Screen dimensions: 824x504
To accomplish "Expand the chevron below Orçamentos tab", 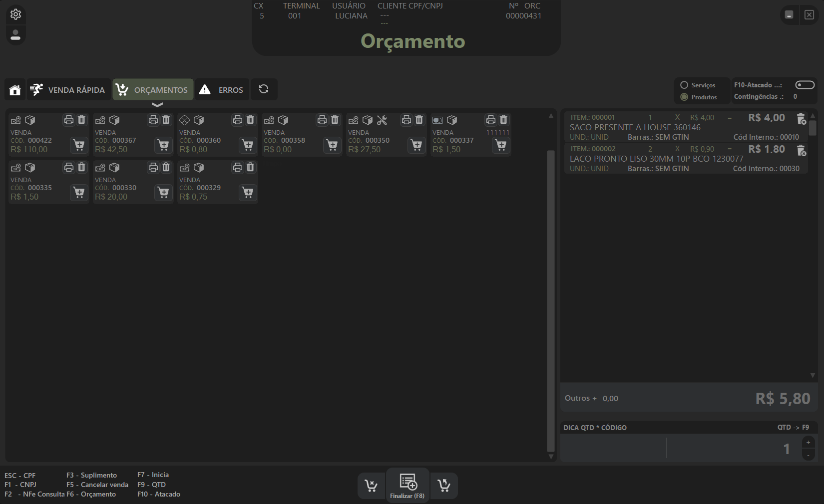I will [157, 105].
